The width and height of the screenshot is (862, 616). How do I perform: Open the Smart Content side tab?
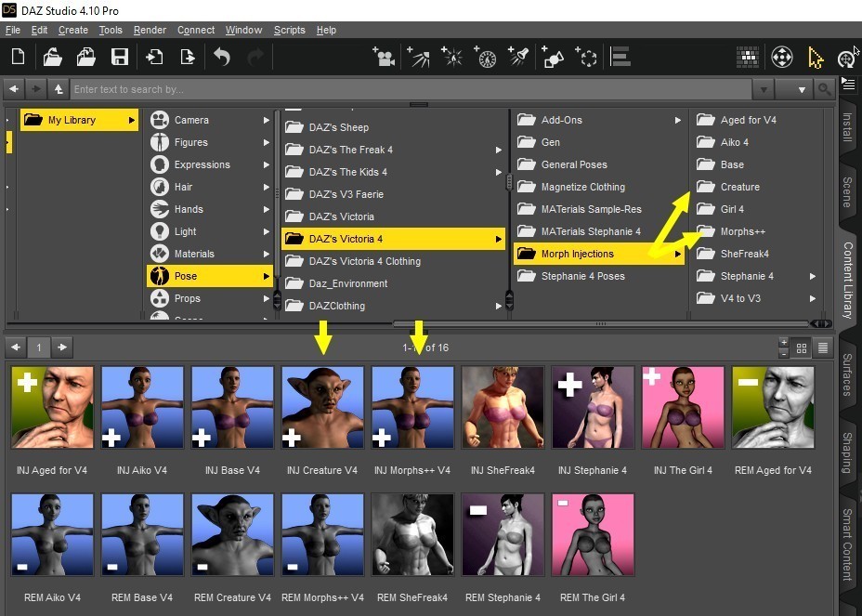(848, 544)
